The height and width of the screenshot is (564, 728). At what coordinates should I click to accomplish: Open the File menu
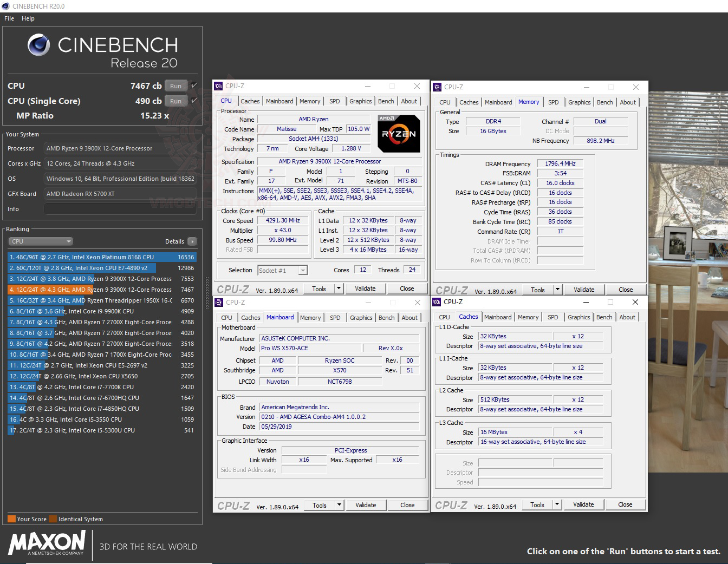click(9, 18)
